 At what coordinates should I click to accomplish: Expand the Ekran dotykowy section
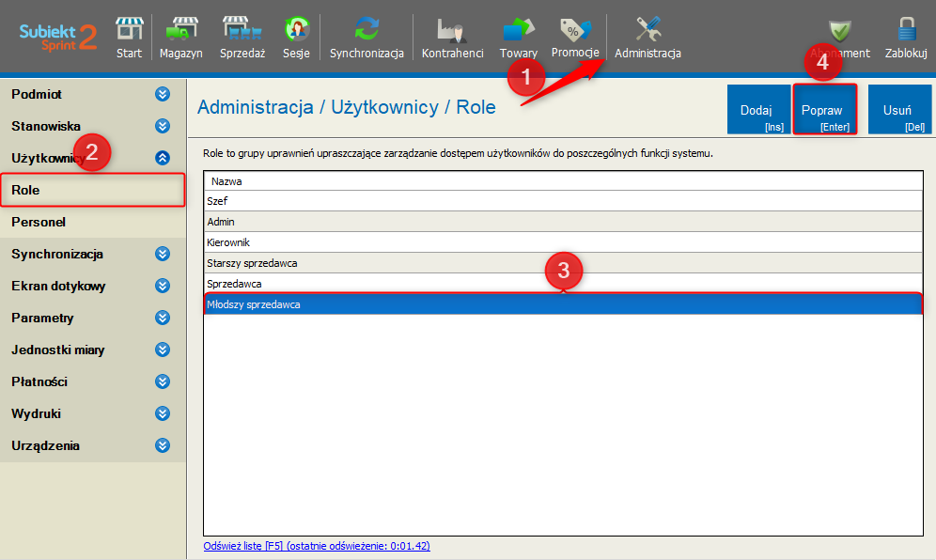[x=163, y=286]
